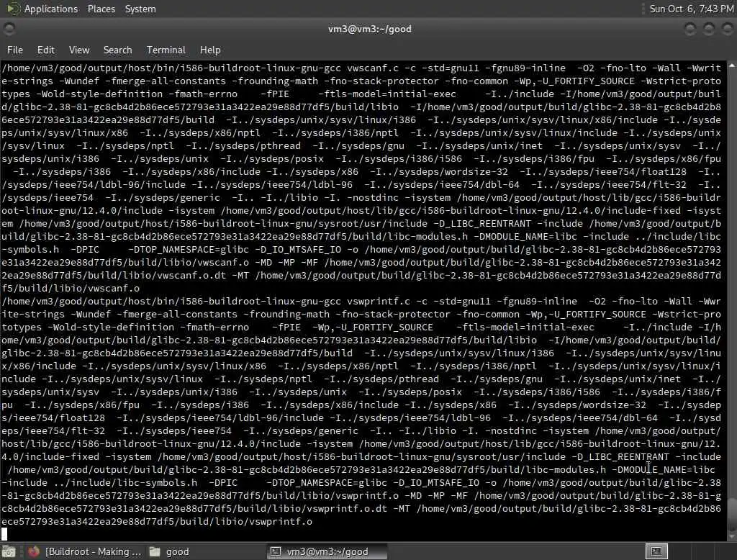The width and height of the screenshot is (737, 560).
Task: Click the show desktop icon in bottom panel
Action: point(9,551)
